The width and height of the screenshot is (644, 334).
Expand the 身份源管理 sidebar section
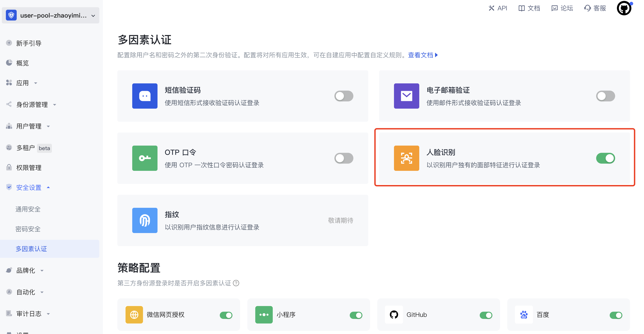[32, 104]
